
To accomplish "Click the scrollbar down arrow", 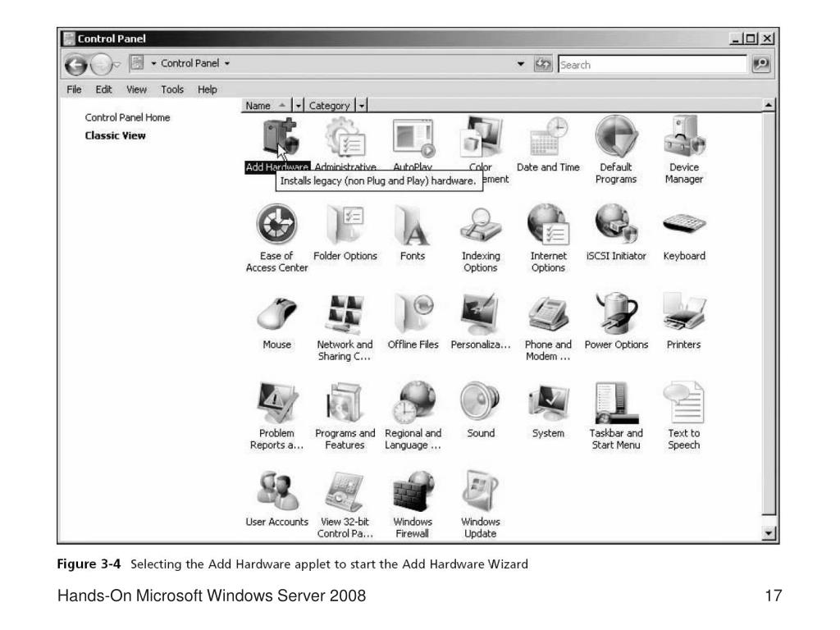I will pyautogui.click(x=768, y=533).
